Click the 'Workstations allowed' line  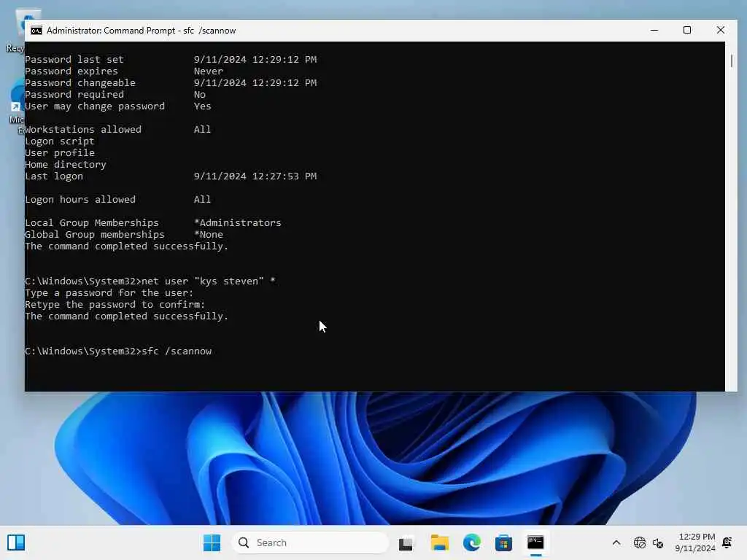[117, 130]
